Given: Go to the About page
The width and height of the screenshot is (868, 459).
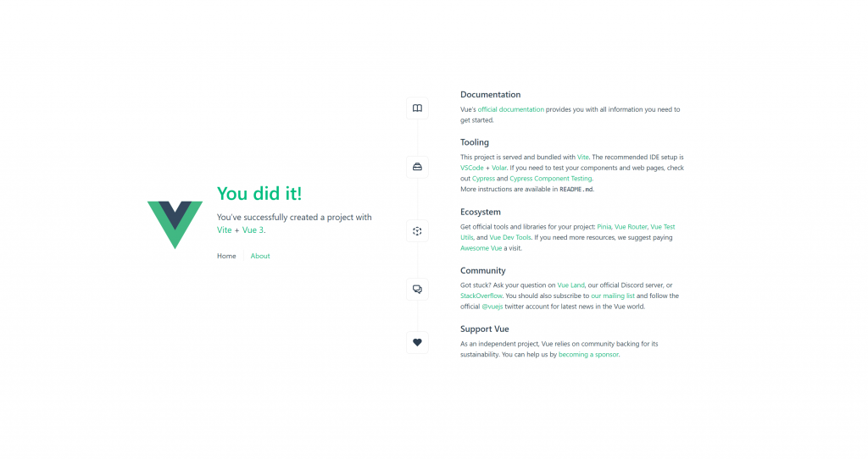Looking at the screenshot, I should pyautogui.click(x=260, y=256).
